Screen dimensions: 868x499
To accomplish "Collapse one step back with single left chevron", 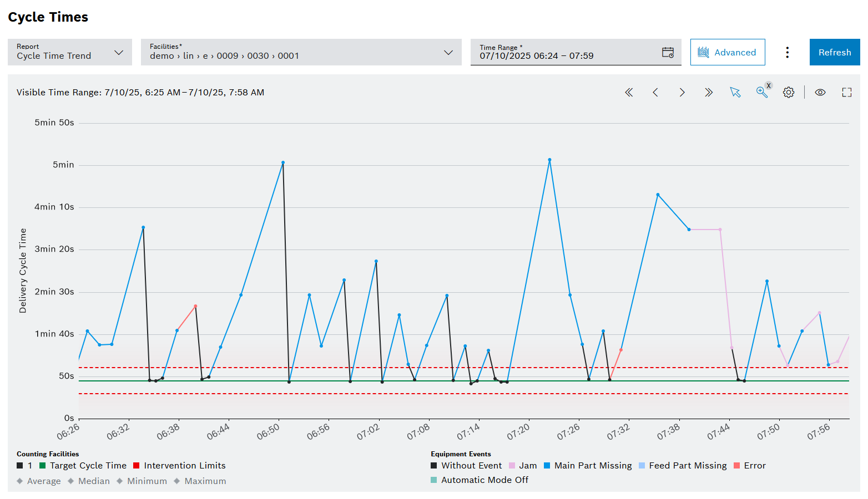I will tap(655, 92).
